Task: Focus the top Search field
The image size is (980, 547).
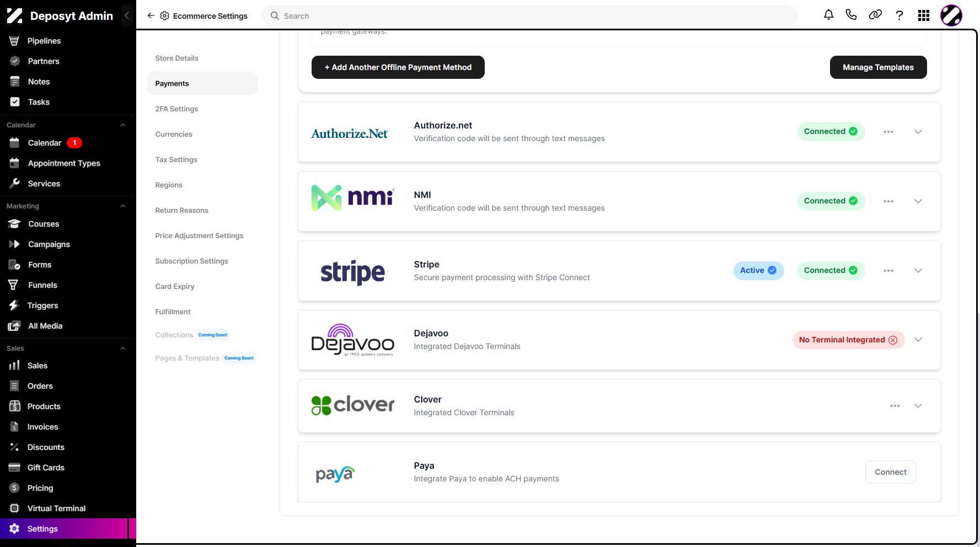Action: [530, 16]
